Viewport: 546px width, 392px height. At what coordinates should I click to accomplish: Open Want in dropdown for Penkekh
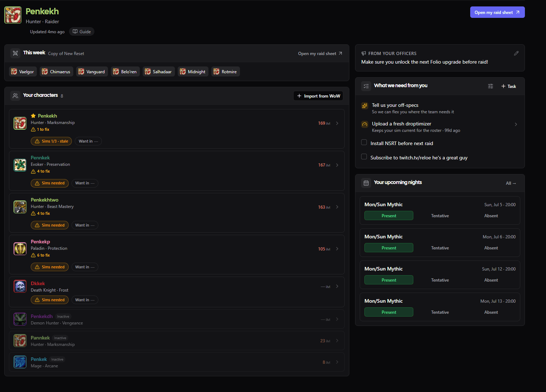pyautogui.click(x=88, y=141)
